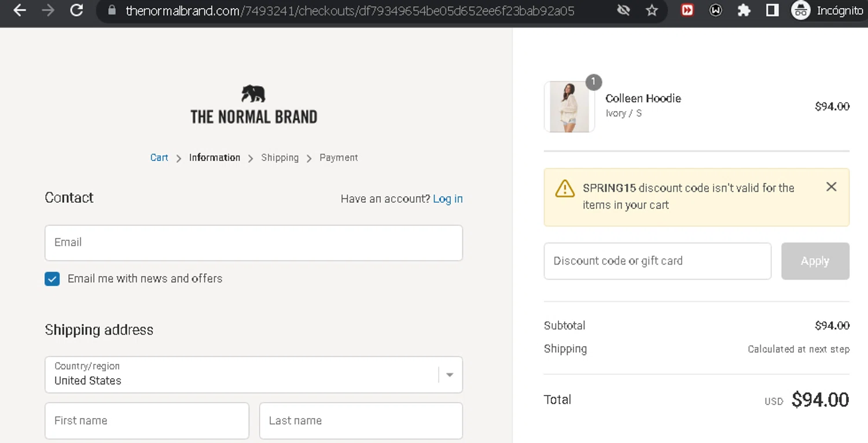Viewport: 868px width, 443px height.
Task: Click the browser address bar URL
Action: coord(350,10)
